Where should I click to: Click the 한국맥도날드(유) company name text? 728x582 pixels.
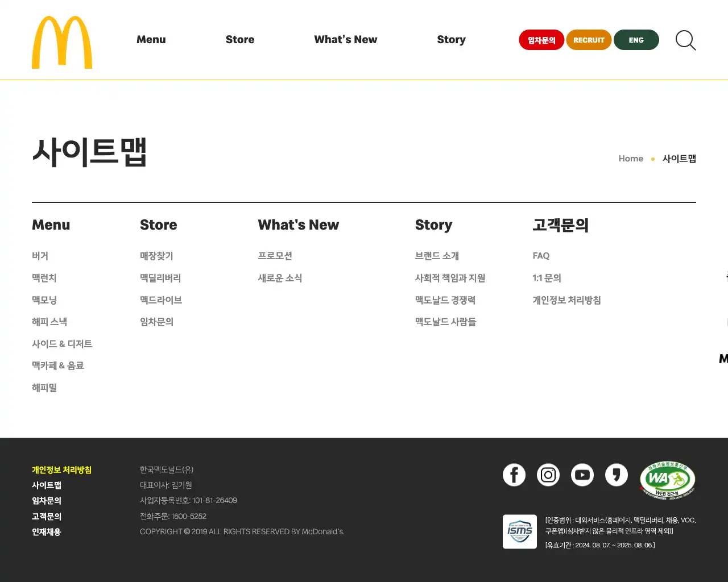167,469
